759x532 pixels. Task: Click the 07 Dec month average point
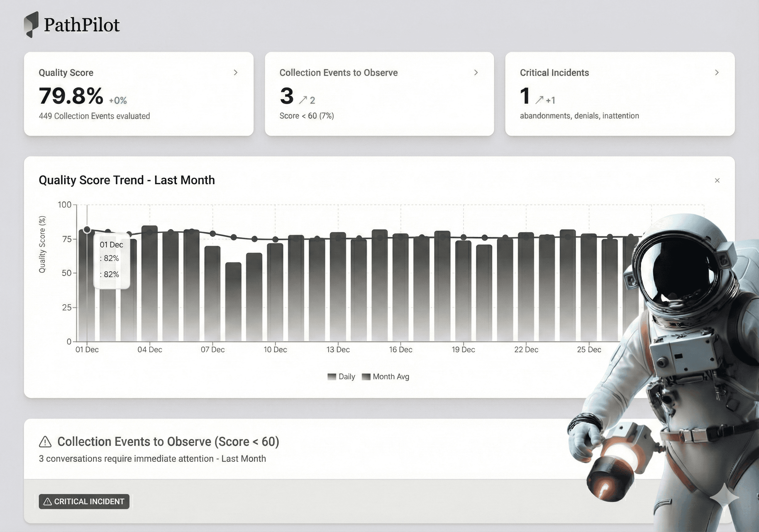point(213,234)
